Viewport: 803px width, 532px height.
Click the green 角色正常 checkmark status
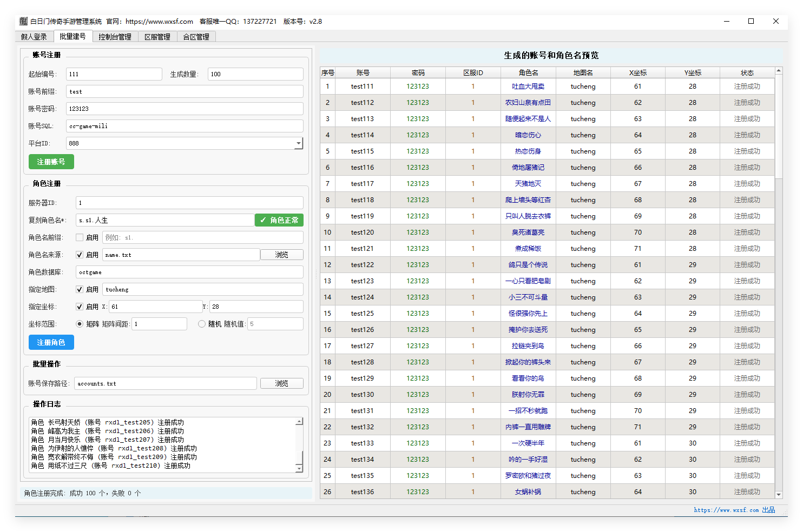[x=279, y=220]
